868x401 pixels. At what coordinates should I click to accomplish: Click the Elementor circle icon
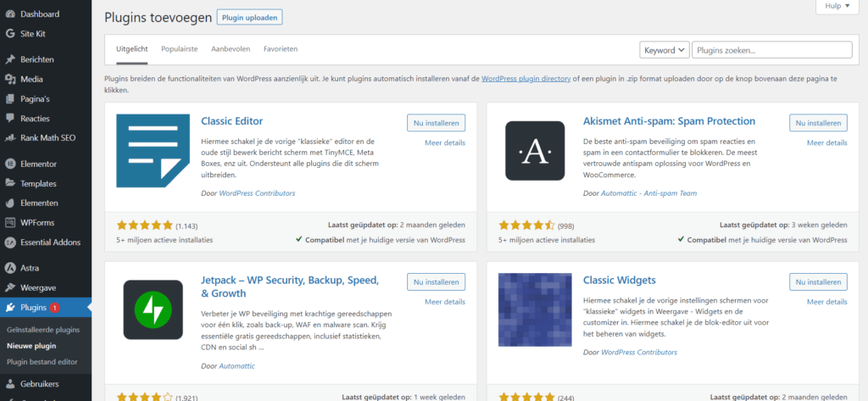point(10,164)
